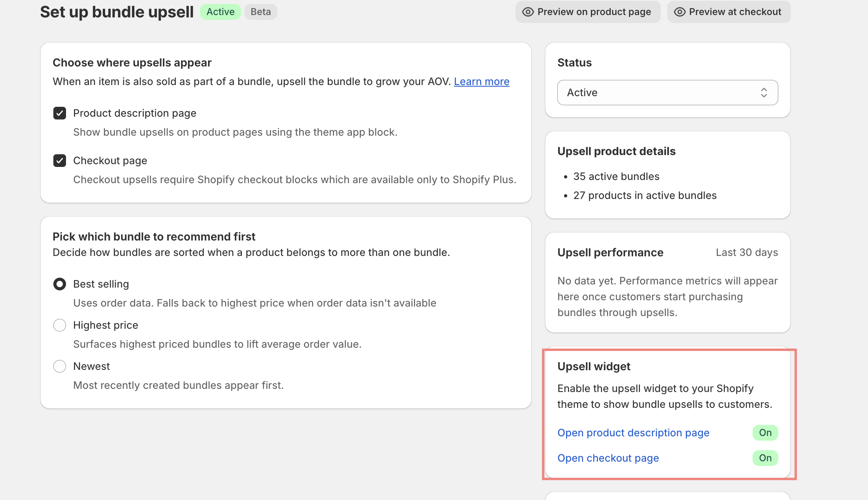Click the 'Set up bundle upsell' page title

(117, 12)
